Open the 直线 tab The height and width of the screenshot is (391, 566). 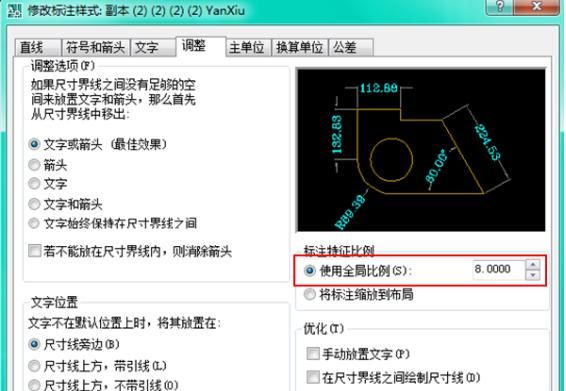click(x=38, y=47)
